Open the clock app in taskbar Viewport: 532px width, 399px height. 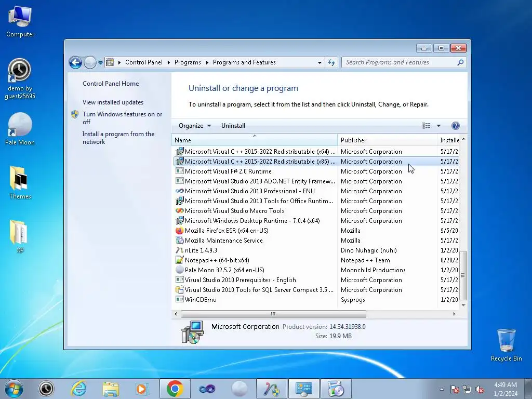[46, 389]
